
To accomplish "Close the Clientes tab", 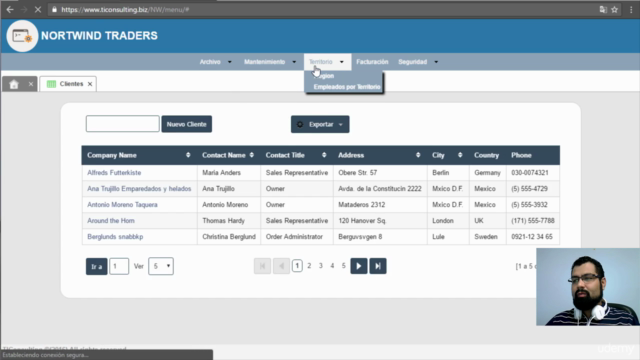I will click(x=90, y=84).
